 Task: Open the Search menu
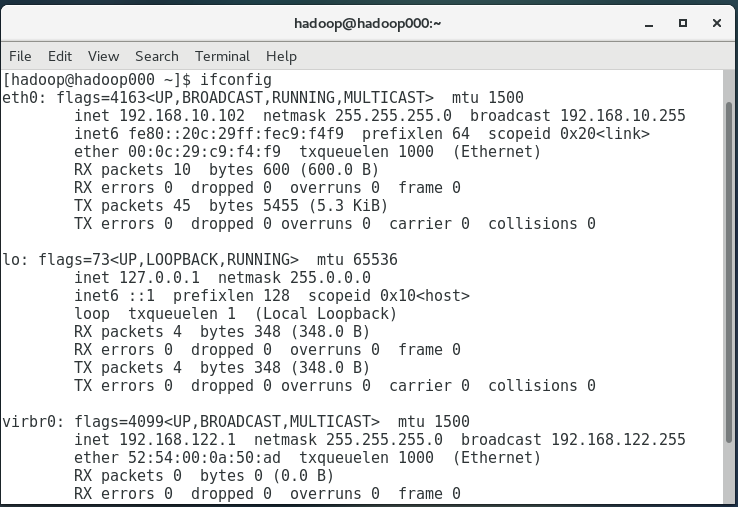tap(157, 56)
